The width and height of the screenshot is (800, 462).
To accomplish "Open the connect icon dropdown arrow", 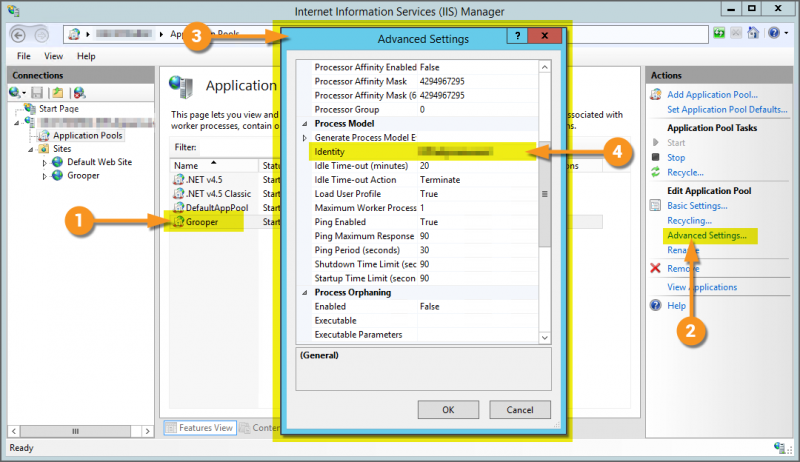I will click(23, 93).
